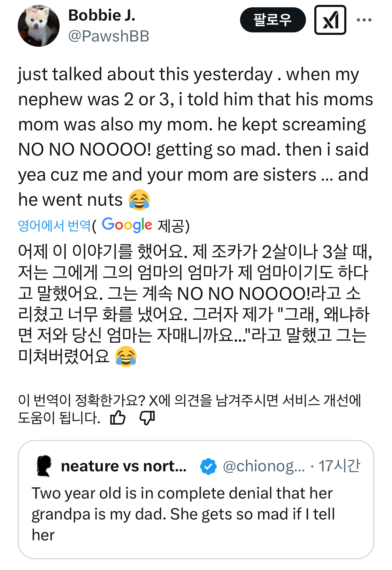Screen dimensions: 392x570
Task: Open the @PawshBB handle link
Action: [x=109, y=36]
